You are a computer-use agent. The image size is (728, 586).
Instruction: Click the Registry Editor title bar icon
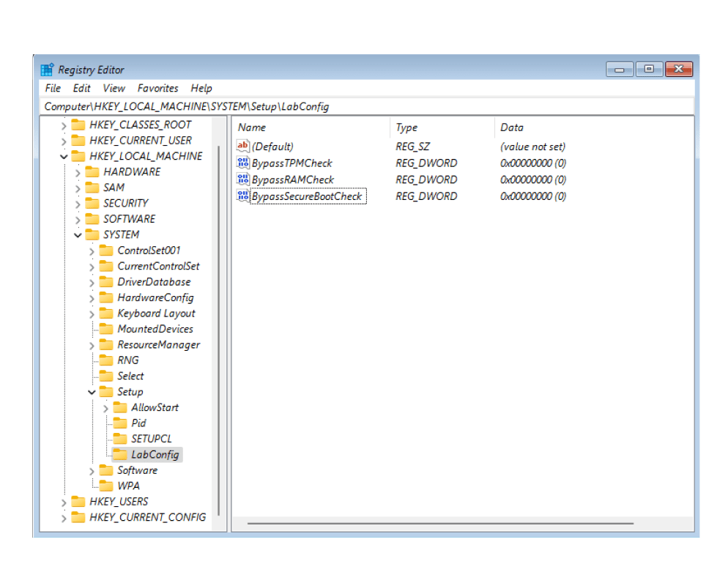pos(47,70)
